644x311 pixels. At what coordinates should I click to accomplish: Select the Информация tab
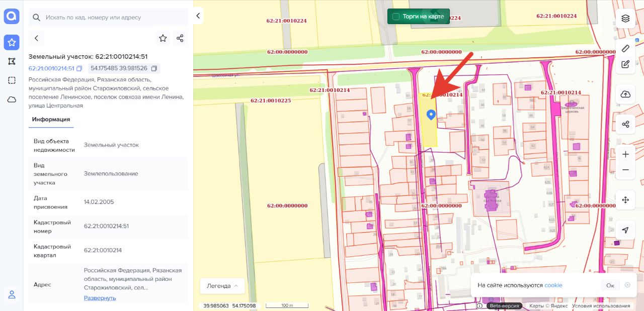click(51, 120)
